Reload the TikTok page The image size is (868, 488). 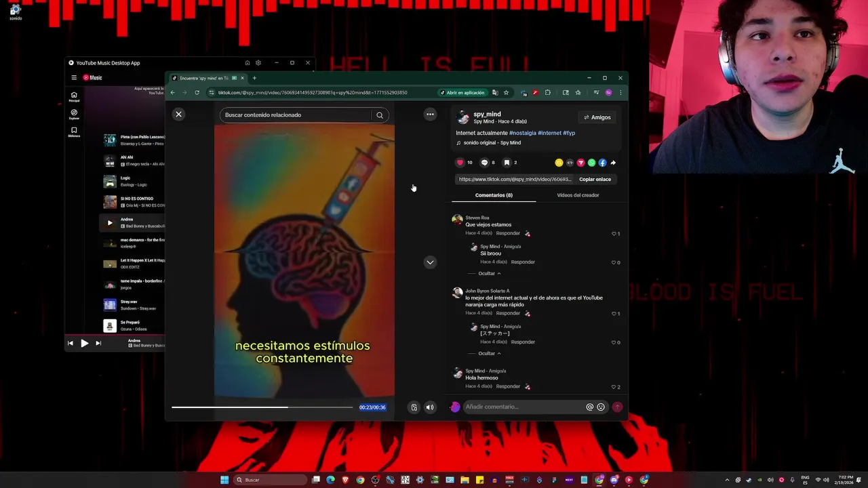pyautogui.click(x=197, y=93)
